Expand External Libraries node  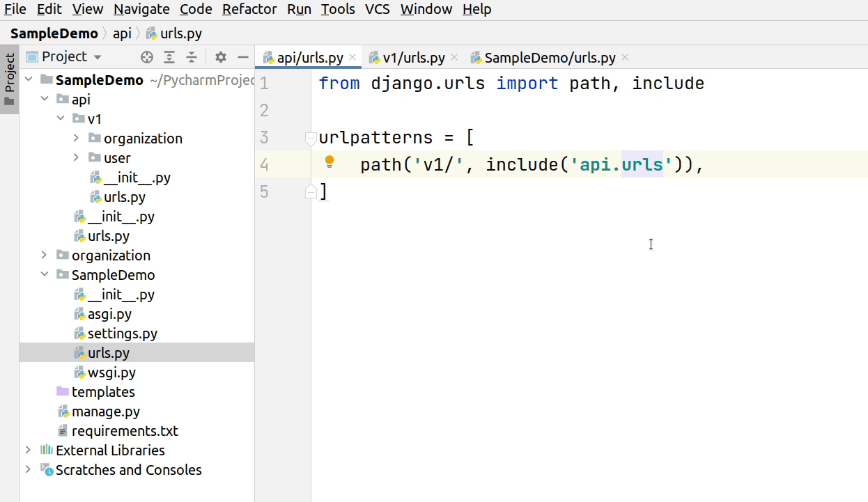pos(28,450)
